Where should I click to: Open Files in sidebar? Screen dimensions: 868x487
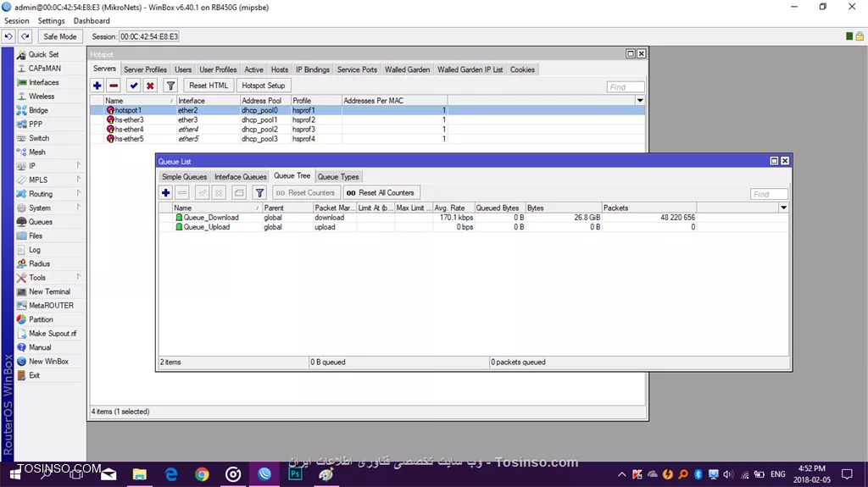pos(36,235)
